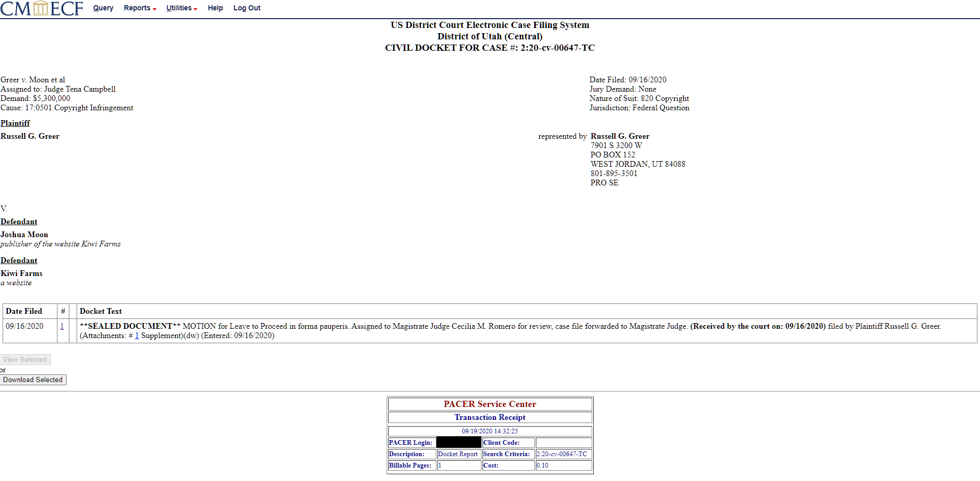Click address line '7901 S 3200 W'
This screenshot has width=980, height=481.
(616, 145)
